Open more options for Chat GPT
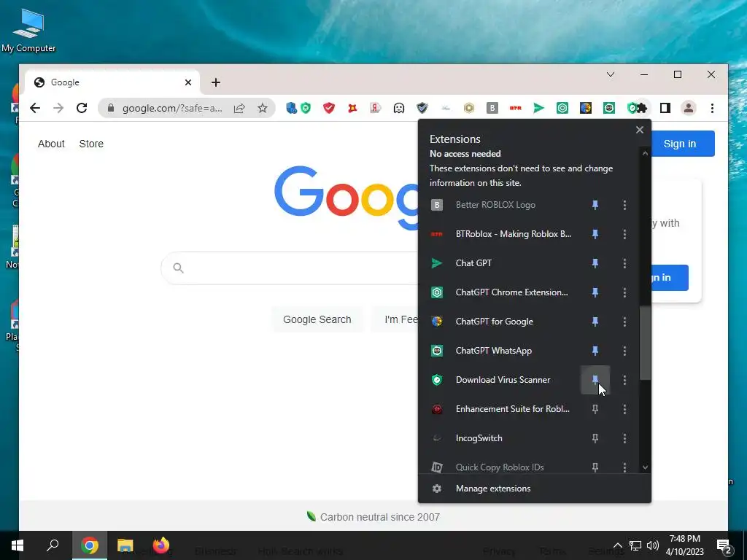The width and height of the screenshot is (747, 560). click(624, 262)
